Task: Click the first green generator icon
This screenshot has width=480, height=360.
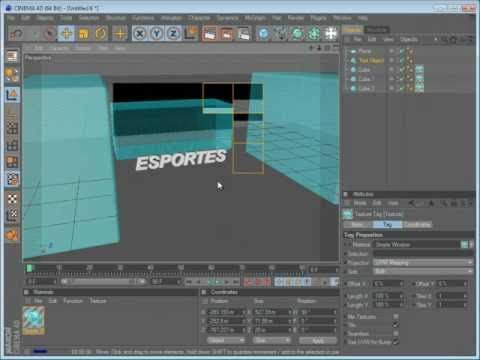Action: 297,34
